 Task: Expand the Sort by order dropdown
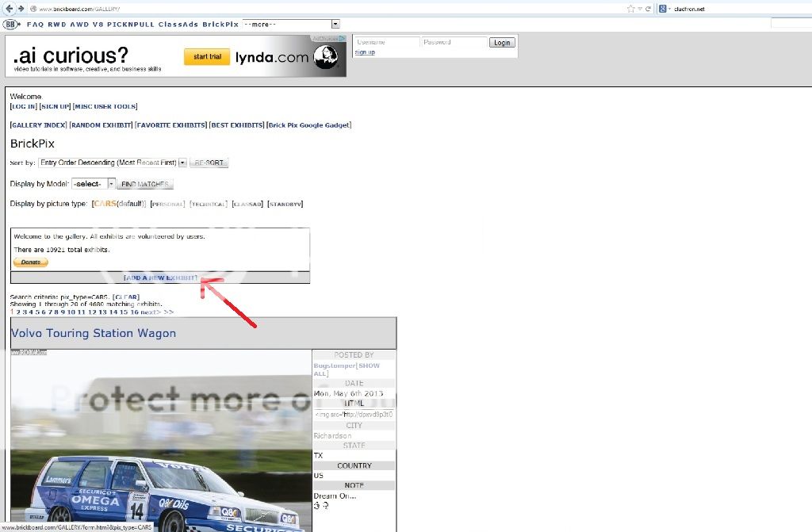click(x=113, y=163)
